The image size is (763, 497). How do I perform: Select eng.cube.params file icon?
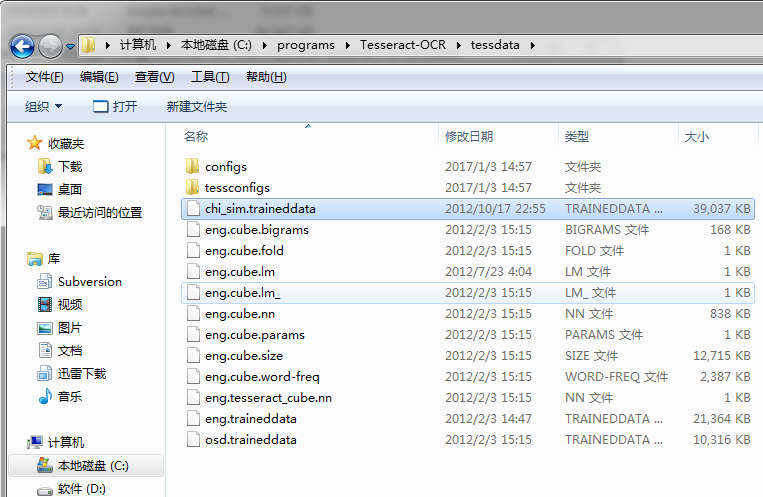[x=193, y=334]
